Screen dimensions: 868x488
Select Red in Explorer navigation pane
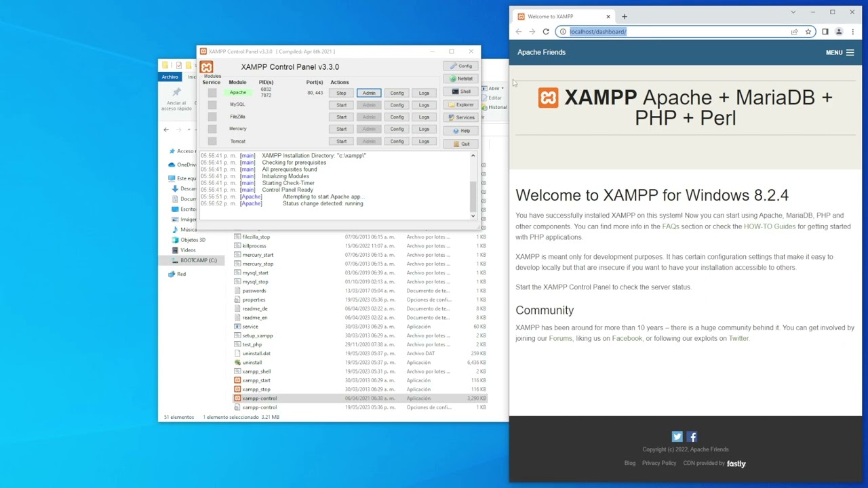[x=181, y=274]
